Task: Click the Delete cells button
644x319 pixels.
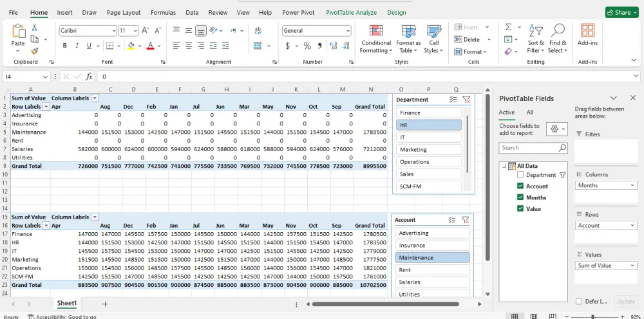Action: coord(467,39)
